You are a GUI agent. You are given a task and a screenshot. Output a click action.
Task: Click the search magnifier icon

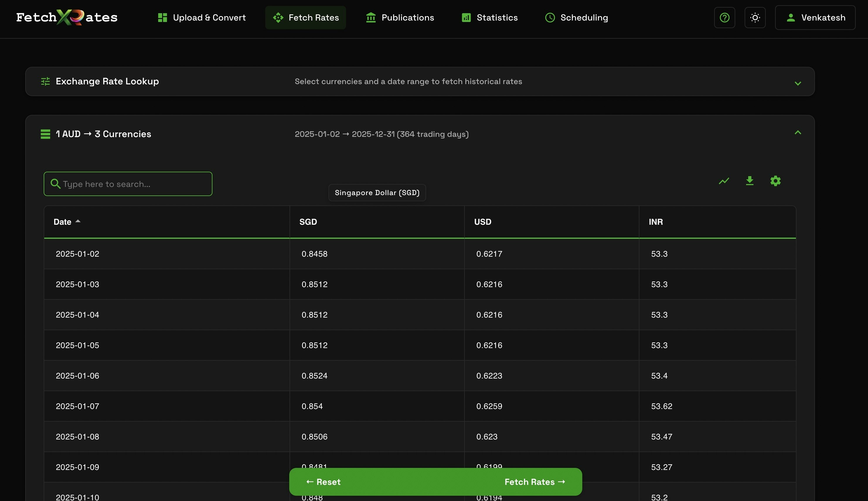tap(55, 184)
